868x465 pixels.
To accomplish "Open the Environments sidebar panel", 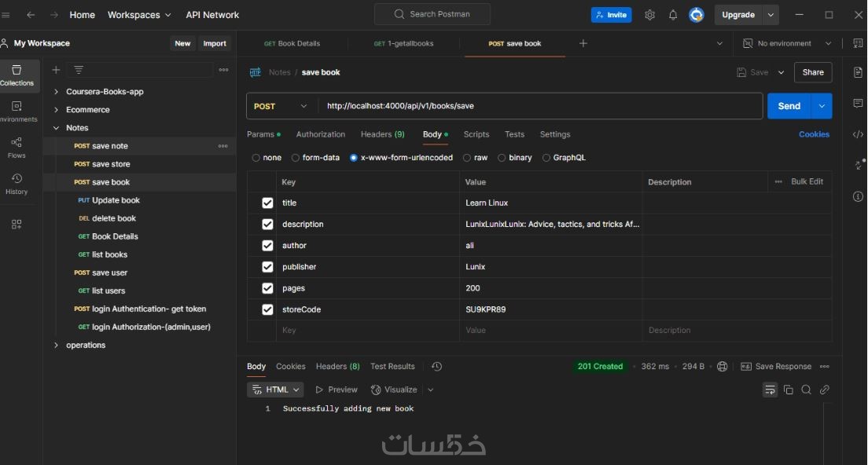I will pyautogui.click(x=17, y=111).
